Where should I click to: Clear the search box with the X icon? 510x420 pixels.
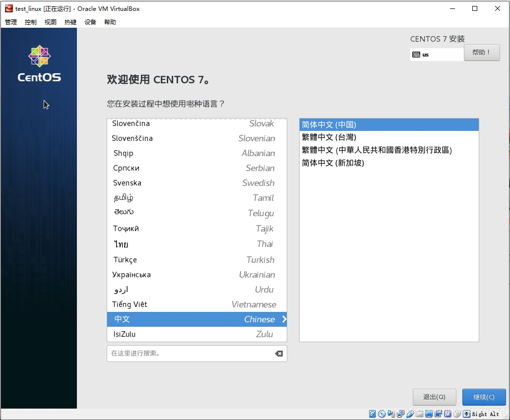279,354
